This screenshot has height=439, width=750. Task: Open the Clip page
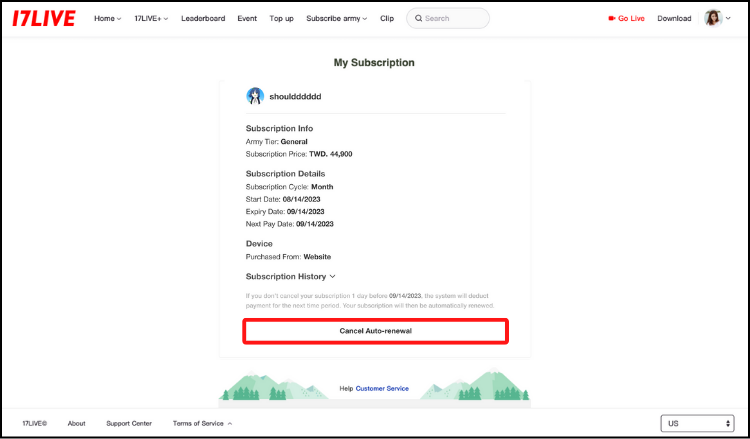pyautogui.click(x=387, y=18)
